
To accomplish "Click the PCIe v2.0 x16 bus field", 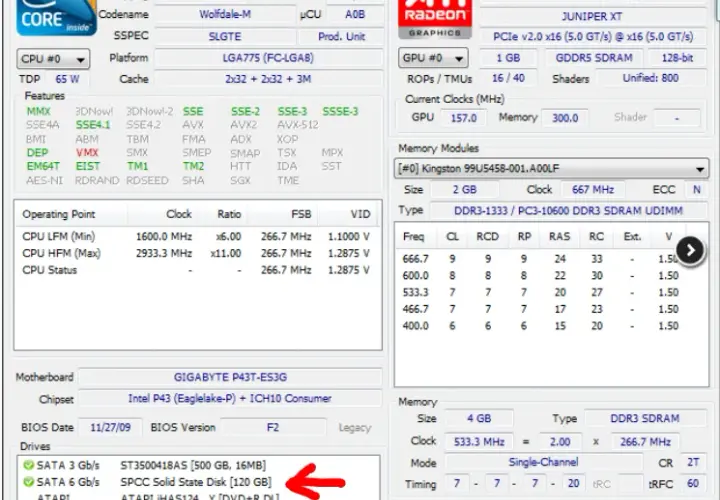I will coord(592,36).
